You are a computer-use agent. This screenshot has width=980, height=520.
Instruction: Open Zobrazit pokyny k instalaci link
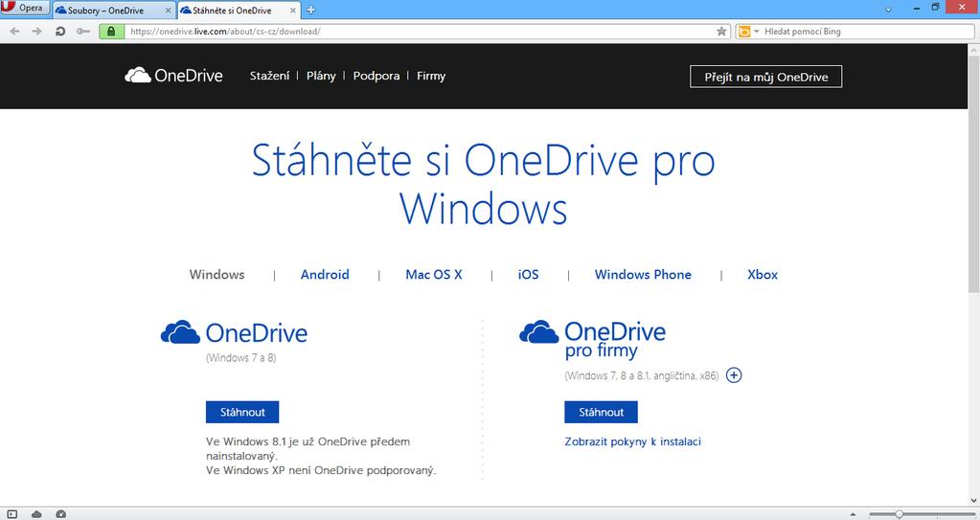pyautogui.click(x=632, y=441)
